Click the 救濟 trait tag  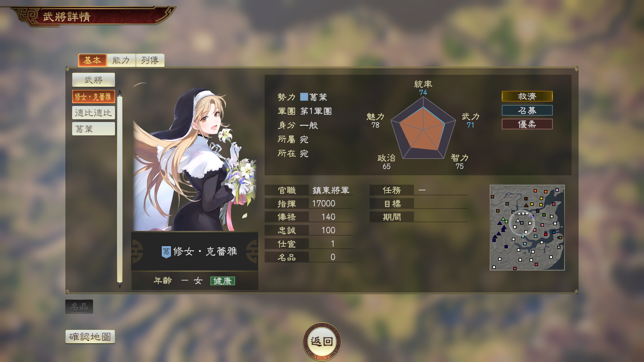(527, 97)
